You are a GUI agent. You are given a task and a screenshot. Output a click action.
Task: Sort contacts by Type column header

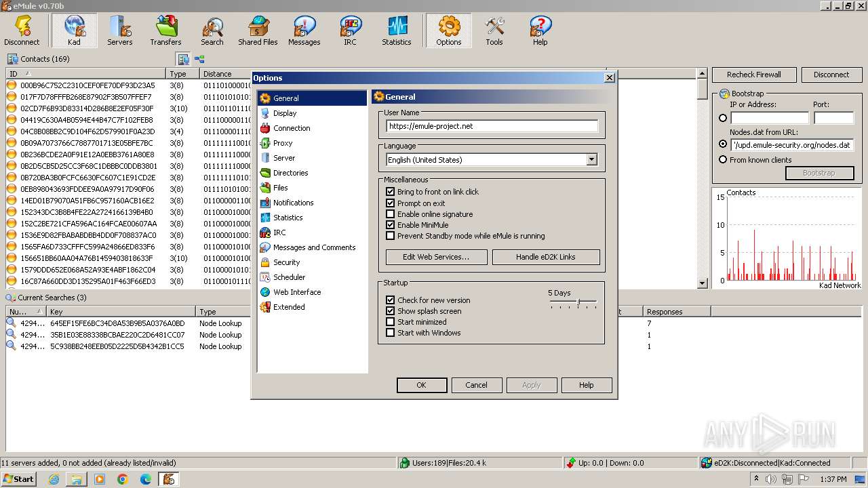[183, 73]
